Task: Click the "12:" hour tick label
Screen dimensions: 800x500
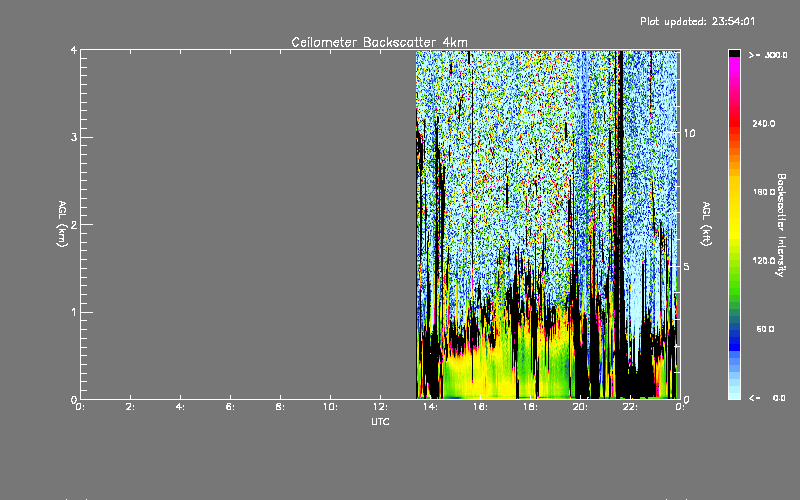Action: click(381, 407)
